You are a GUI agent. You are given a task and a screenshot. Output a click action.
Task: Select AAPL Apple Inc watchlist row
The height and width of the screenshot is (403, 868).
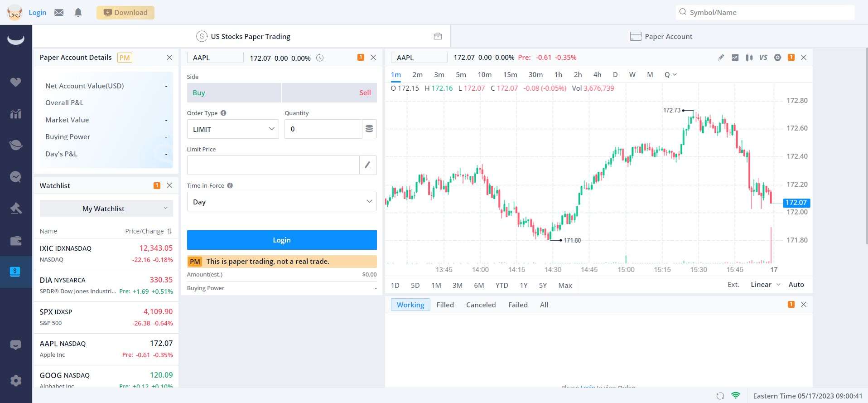click(x=106, y=349)
